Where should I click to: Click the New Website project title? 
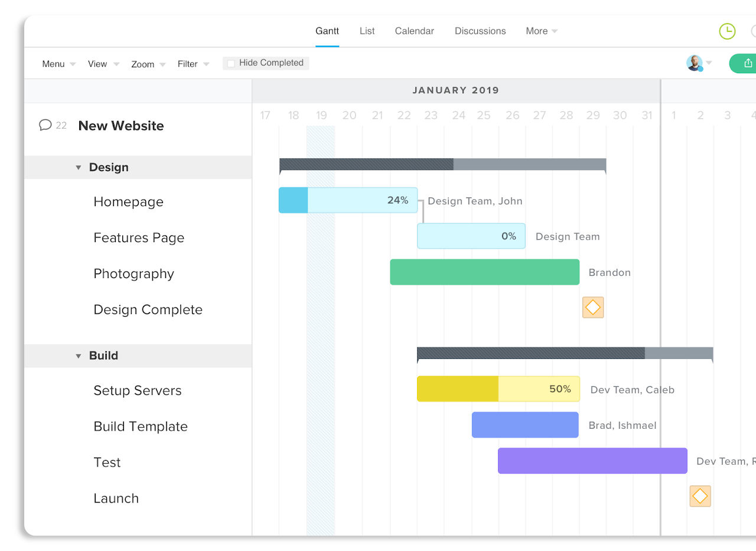coord(121,126)
